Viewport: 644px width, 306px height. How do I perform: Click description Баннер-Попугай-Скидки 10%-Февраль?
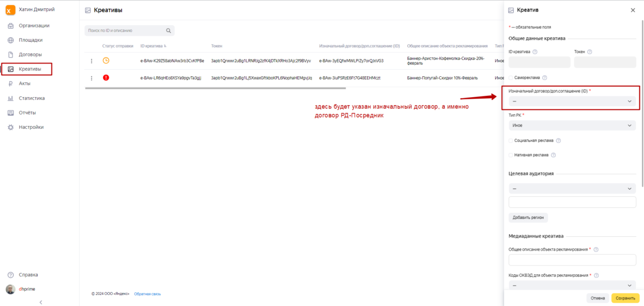(442, 78)
